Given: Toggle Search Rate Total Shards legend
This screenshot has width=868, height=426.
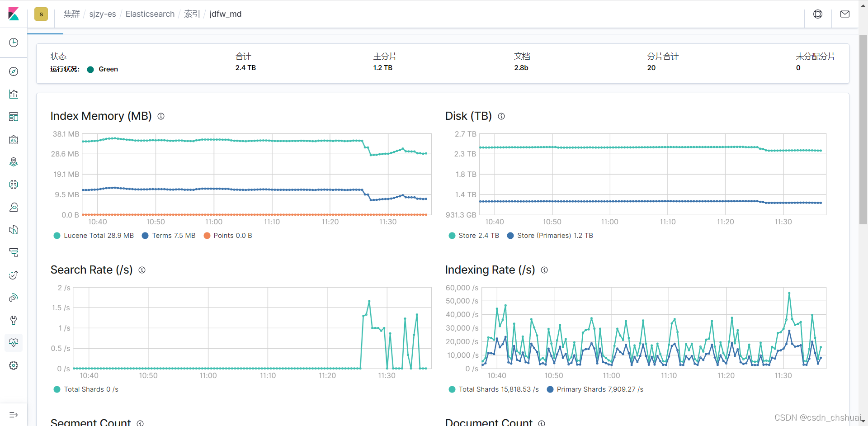Looking at the screenshot, I should [86, 389].
